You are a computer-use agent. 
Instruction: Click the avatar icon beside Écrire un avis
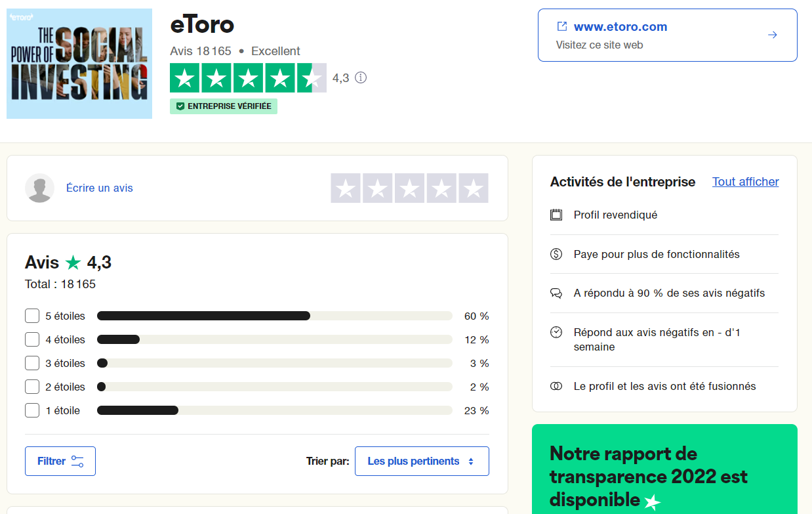pyautogui.click(x=39, y=188)
